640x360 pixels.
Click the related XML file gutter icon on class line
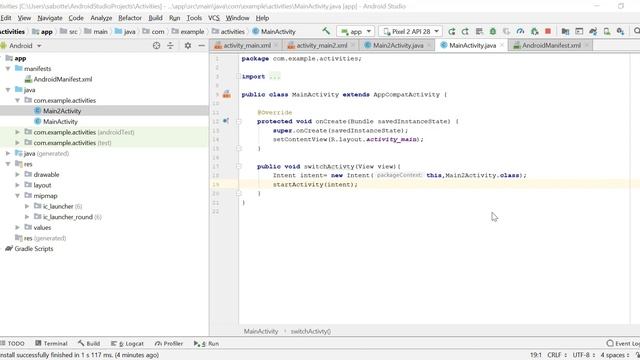point(227,94)
